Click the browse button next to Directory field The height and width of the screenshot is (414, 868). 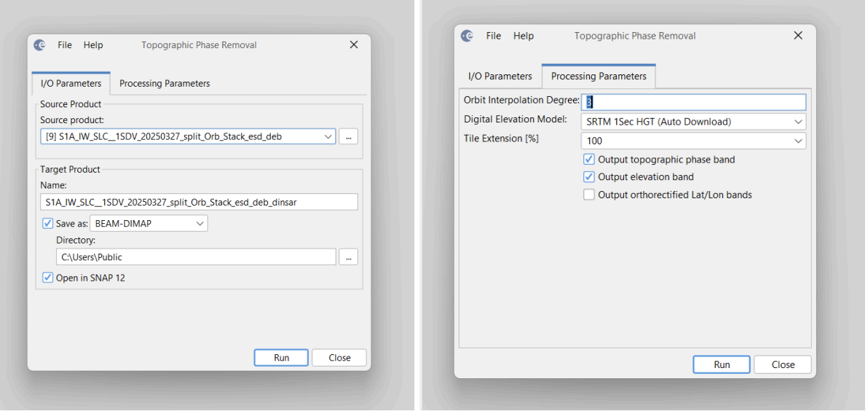pos(348,257)
